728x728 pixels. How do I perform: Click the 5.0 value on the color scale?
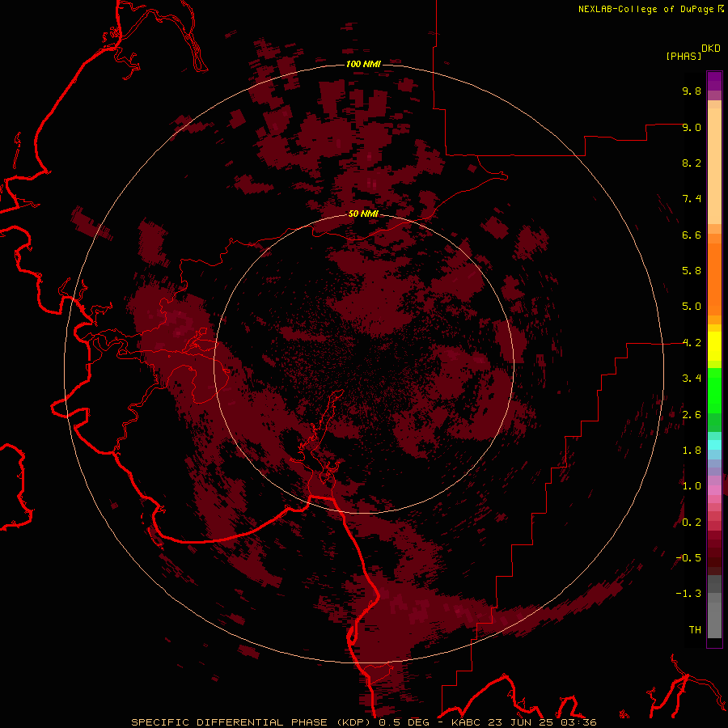[x=692, y=307]
